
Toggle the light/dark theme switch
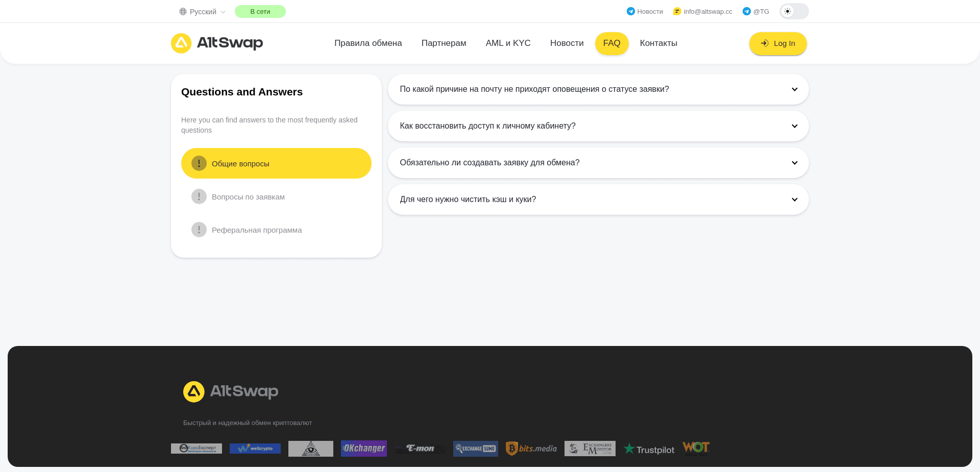[794, 11]
